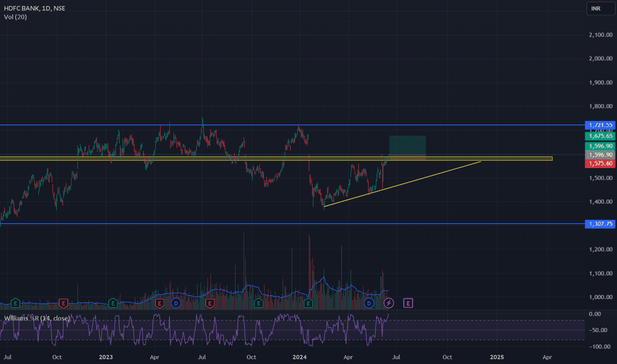
Task: Click the 1,900.00 price axis label
Action: click(x=600, y=83)
